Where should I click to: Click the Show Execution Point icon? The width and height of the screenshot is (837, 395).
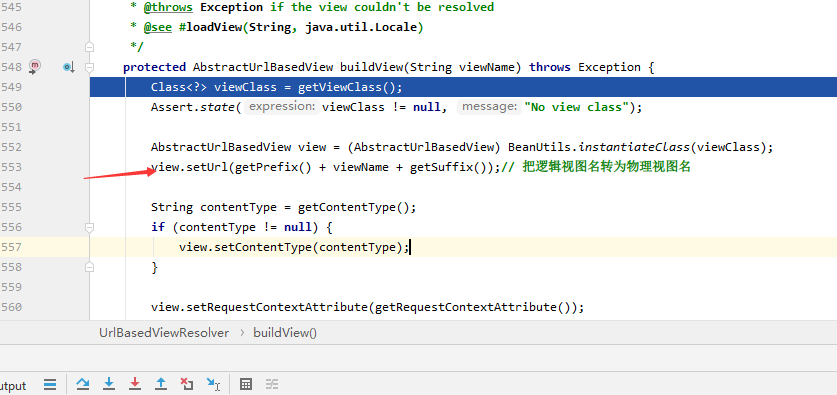pyautogui.click(x=50, y=384)
